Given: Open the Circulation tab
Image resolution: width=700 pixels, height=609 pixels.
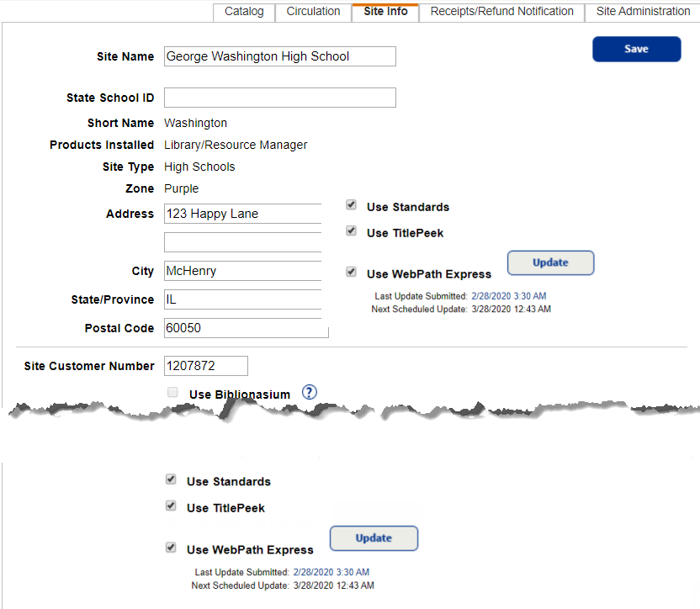Looking at the screenshot, I should (x=312, y=12).
